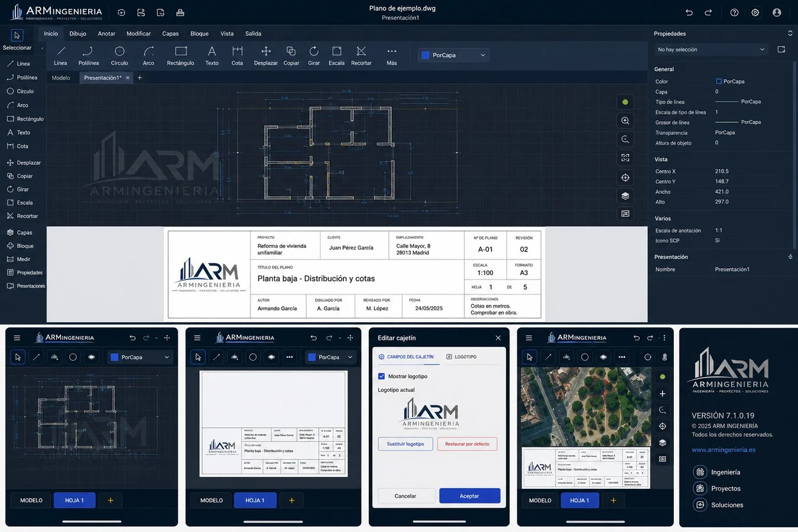Open the PorCapa dropdown in the main ribbon
The width and height of the screenshot is (798, 532).
pos(454,56)
